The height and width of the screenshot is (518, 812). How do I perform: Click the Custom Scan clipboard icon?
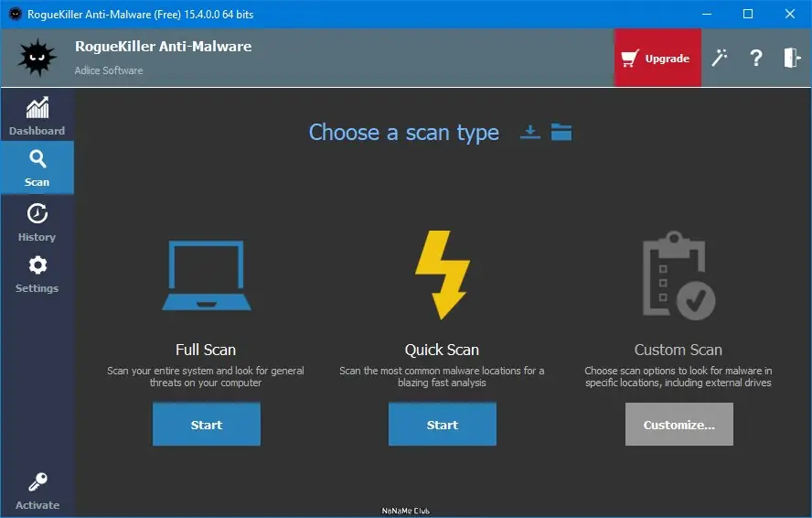point(678,275)
